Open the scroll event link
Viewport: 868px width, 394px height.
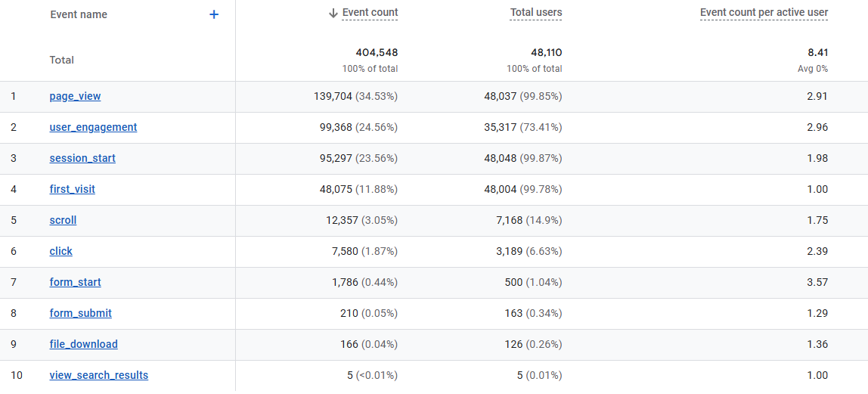tap(63, 221)
